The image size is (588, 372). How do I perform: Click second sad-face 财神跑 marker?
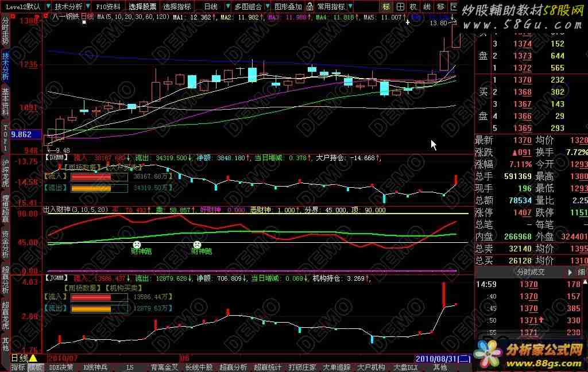[x=197, y=245]
